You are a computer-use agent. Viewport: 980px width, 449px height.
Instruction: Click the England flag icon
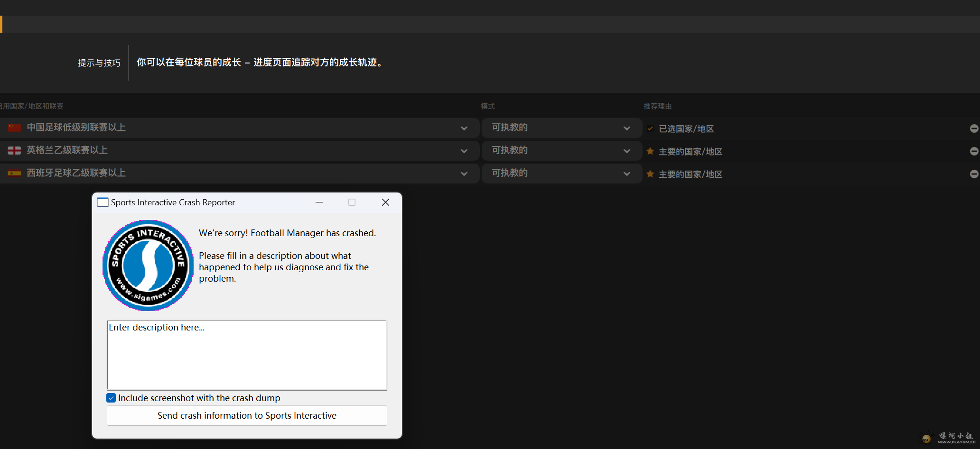click(x=14, y=150)
